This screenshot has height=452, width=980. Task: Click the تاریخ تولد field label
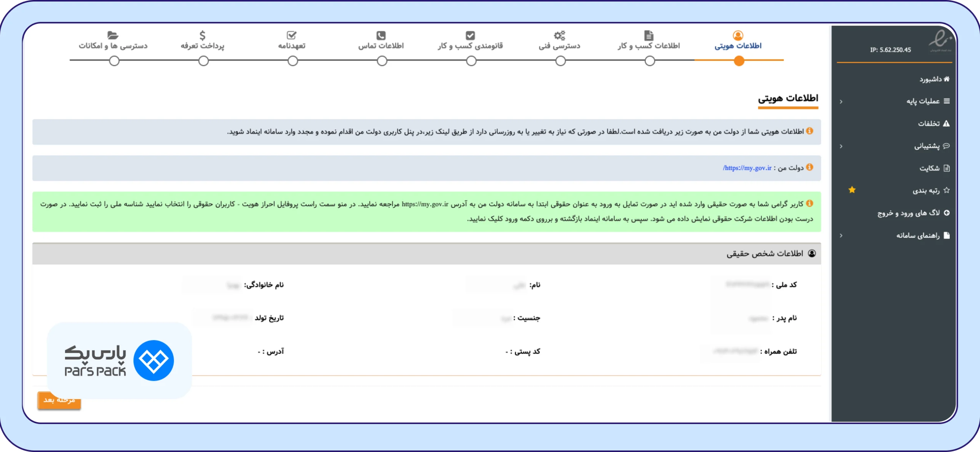point(269,318)
